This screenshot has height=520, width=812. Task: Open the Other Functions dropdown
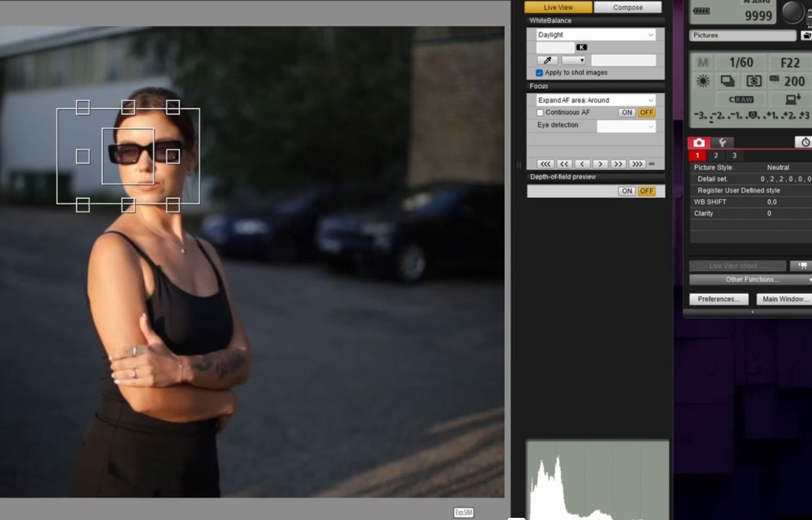pyautogui.click(x=750, y=280)
